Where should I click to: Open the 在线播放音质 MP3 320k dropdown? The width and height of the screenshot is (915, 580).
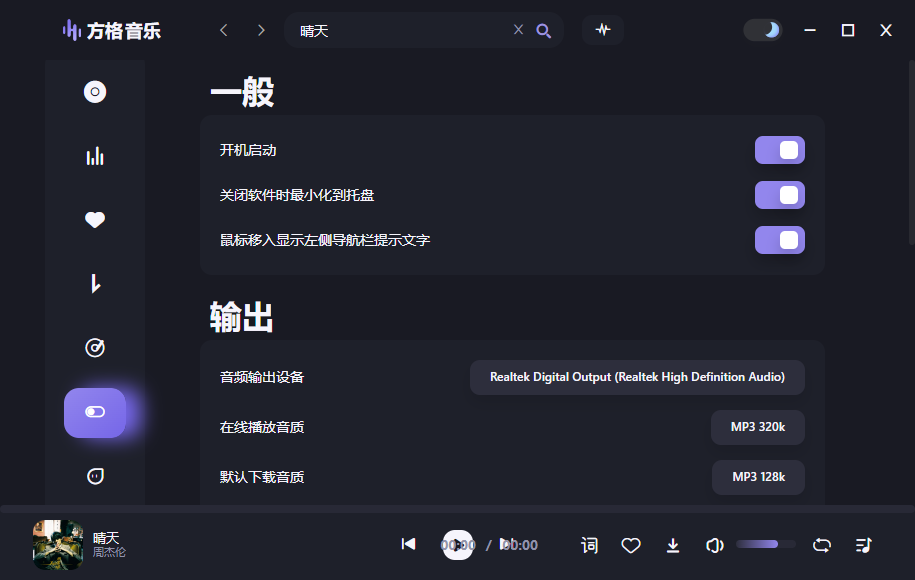pos(758,427)
